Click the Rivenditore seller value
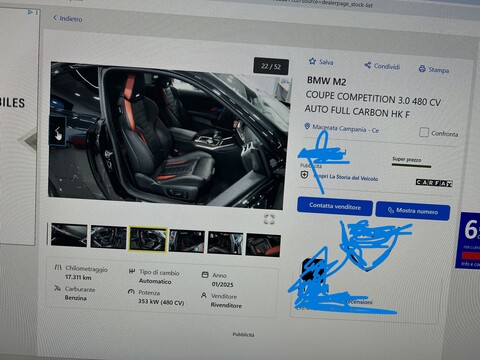The height and width of the screenshot is (360, 480). point(226,305)
